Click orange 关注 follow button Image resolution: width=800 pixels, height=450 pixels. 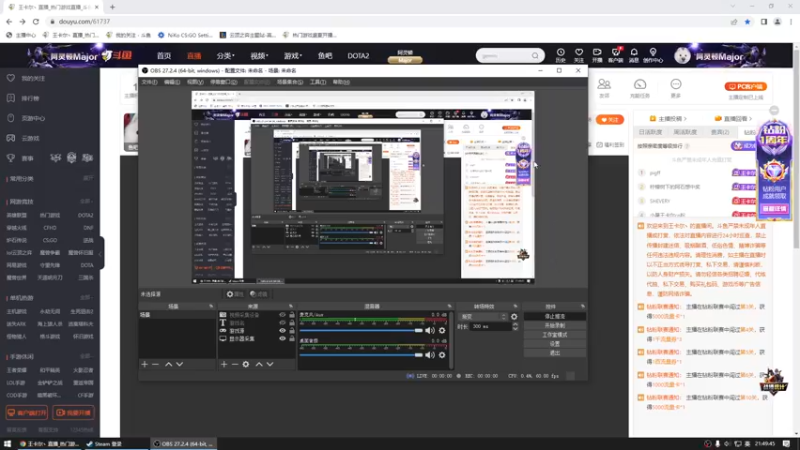pos(610,120)
